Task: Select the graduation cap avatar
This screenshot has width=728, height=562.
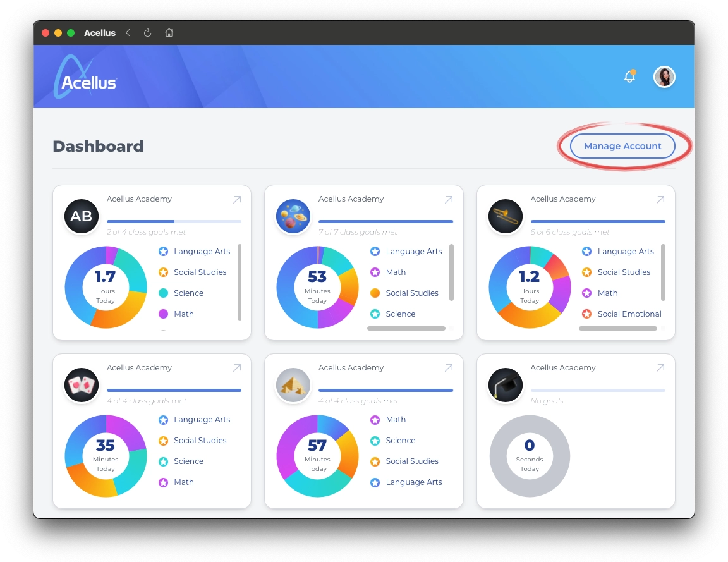Action: coord(506,385)
